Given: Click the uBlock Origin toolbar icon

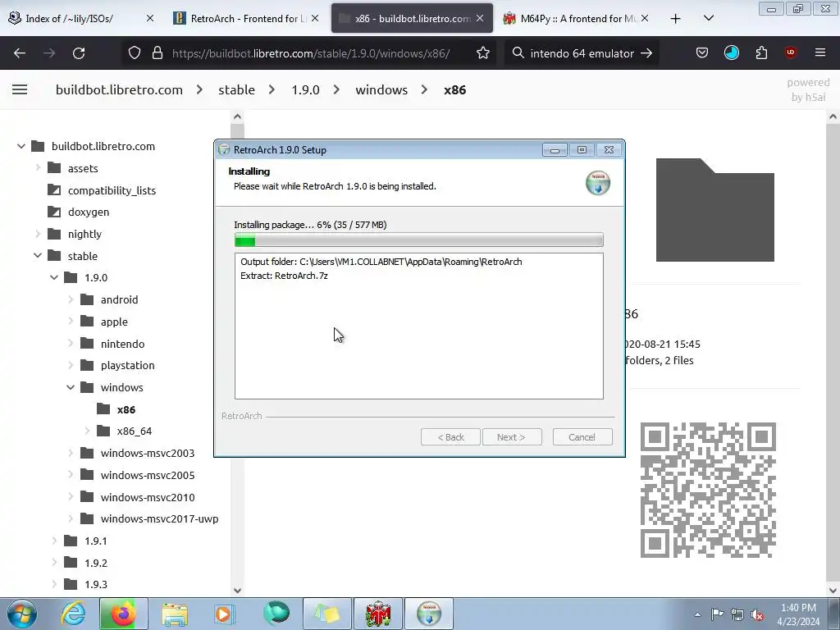Looking at the screenshot, I should click(x=790, y=53).
